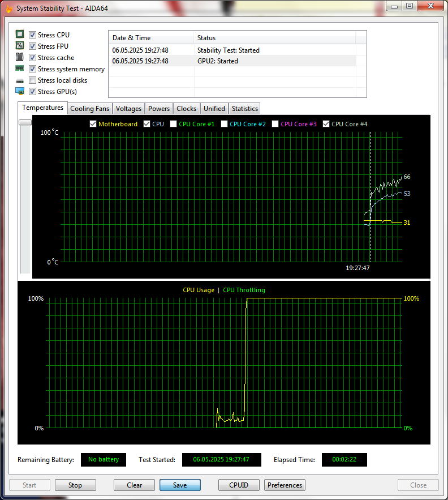The height and width of the screenshot is (500, 448).
Task: Click the Clear button
Action: click(134, 485)
